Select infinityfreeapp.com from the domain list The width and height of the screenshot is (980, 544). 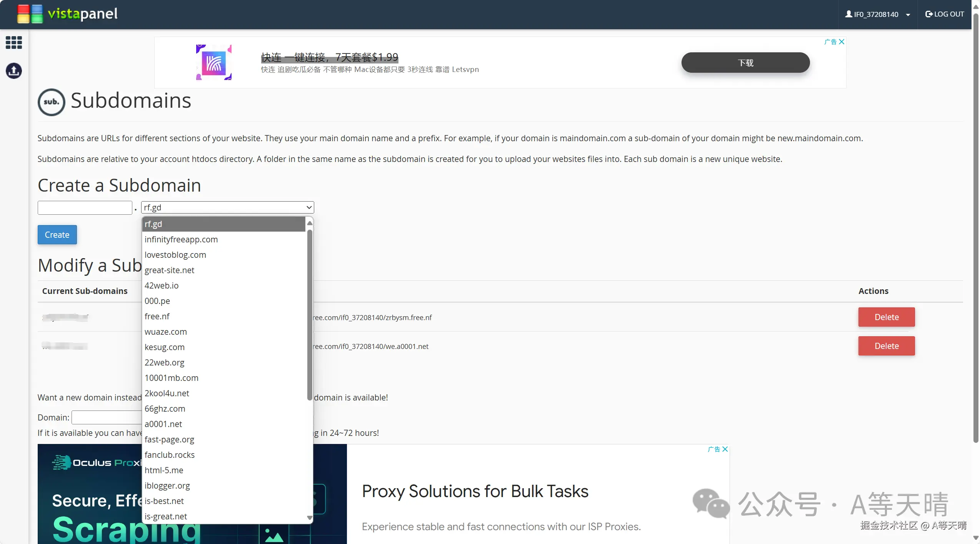click(x=181, y=239)
